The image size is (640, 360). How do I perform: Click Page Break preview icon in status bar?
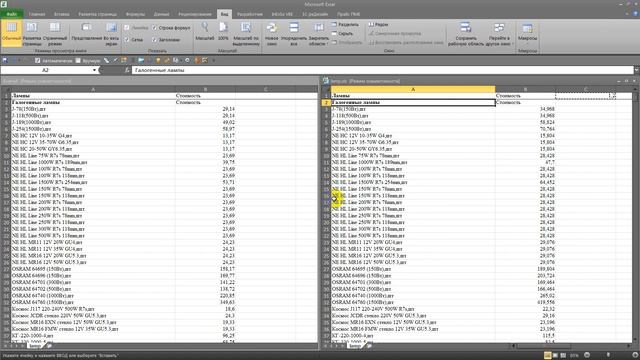[x=563, y=356]
